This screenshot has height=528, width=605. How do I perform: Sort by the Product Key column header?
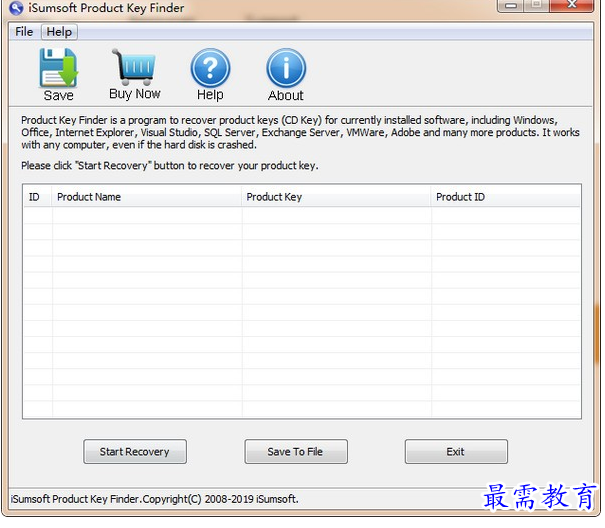336,197
